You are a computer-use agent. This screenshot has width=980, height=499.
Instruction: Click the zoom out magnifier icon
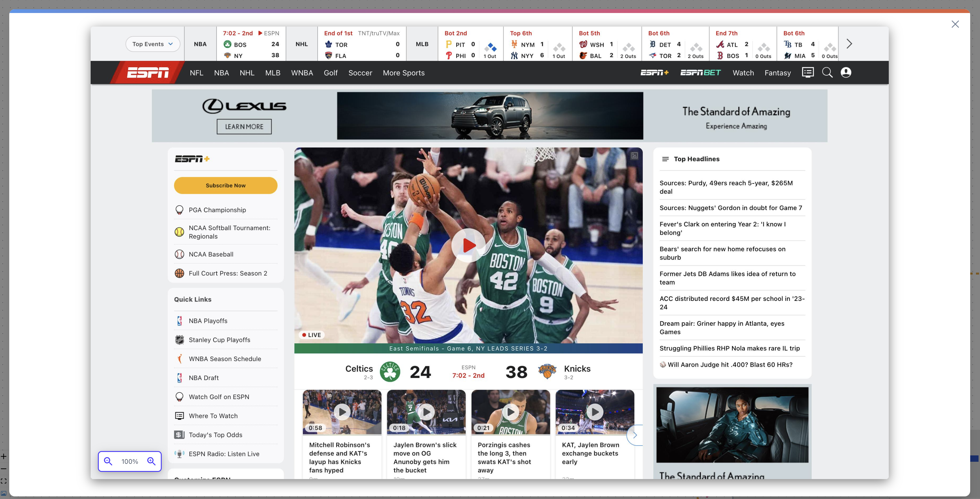[x=108, y=461]
